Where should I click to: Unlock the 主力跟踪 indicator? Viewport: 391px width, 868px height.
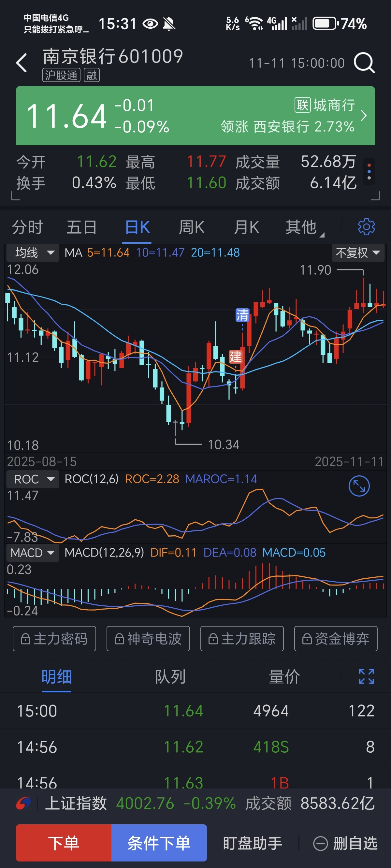pyautogui.click(x=242, y=639)
